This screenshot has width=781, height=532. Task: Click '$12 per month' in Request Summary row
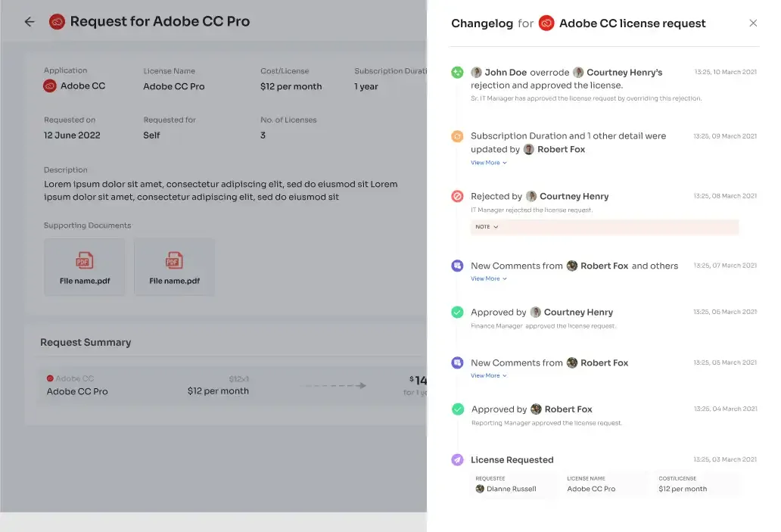(x=218, y=391)
